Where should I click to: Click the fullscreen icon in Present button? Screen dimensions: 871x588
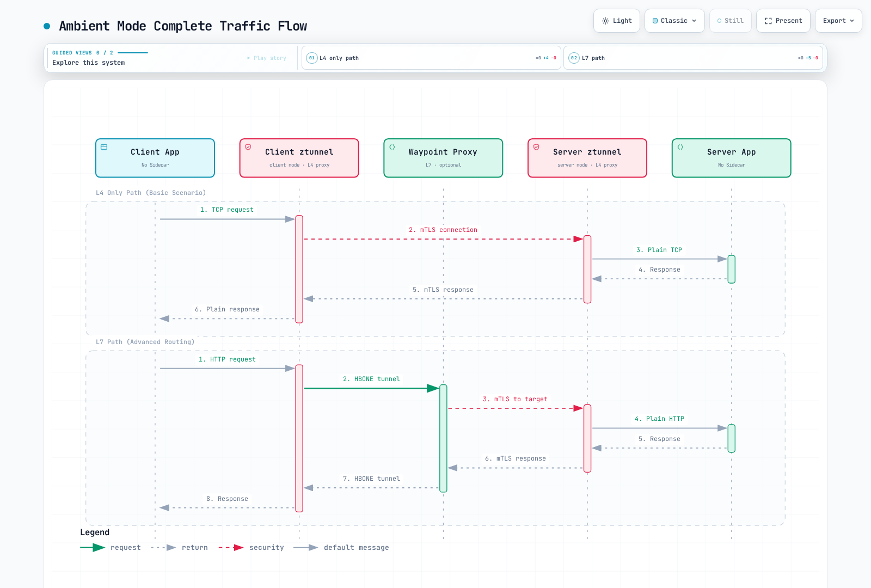tap(768, 21)
